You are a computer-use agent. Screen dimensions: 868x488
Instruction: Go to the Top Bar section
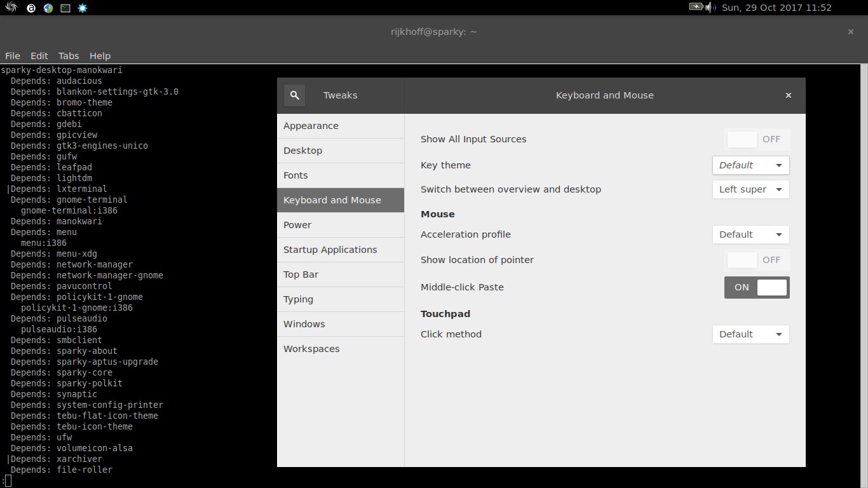341,274
